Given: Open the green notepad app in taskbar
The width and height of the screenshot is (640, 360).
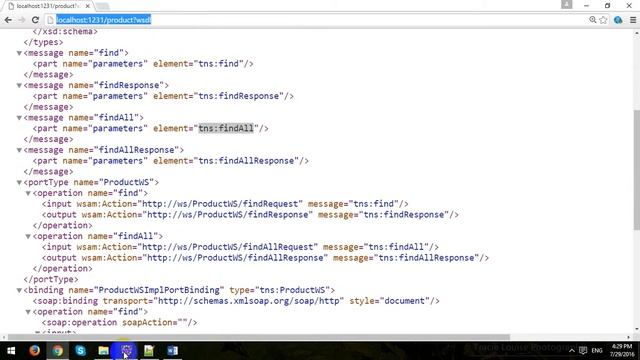Looking at the screenshot, I should (x=149, y=351).
